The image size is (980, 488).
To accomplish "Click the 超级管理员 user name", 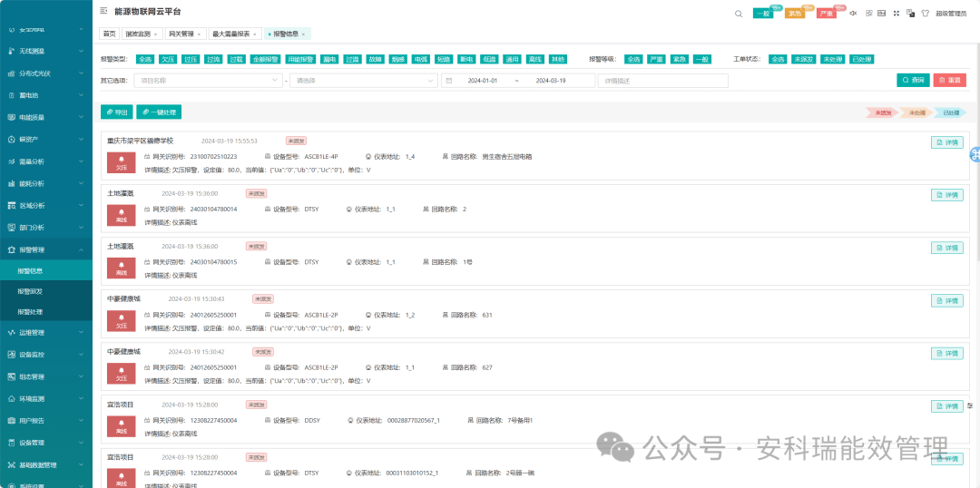I will pyautogui.click(x=951, y=14).
